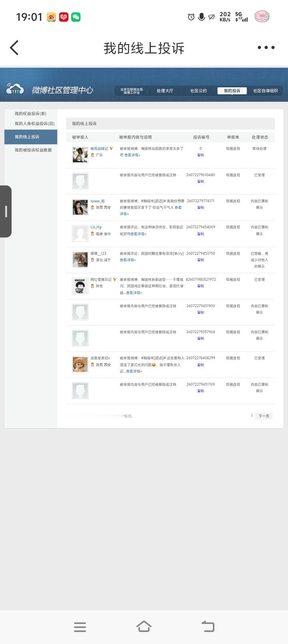
Task: Open 网红摆摊日记 avatar thumbnail
Action: (x=80, y=286)
